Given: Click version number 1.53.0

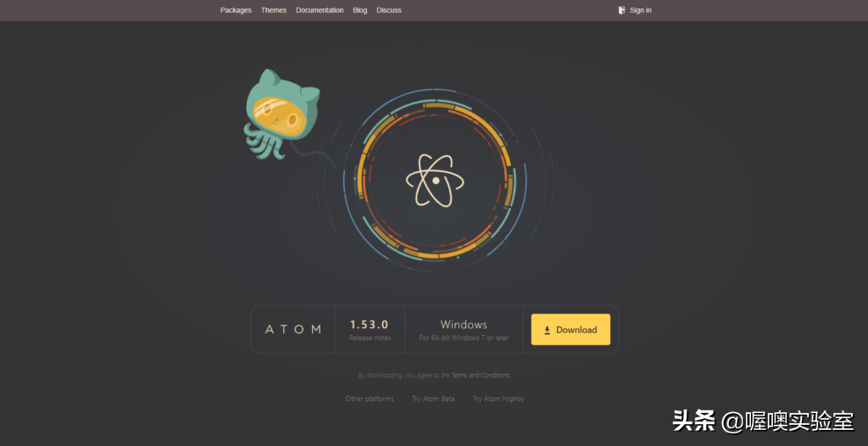Looking at the screenshot, I should click(x=370, y=324).
